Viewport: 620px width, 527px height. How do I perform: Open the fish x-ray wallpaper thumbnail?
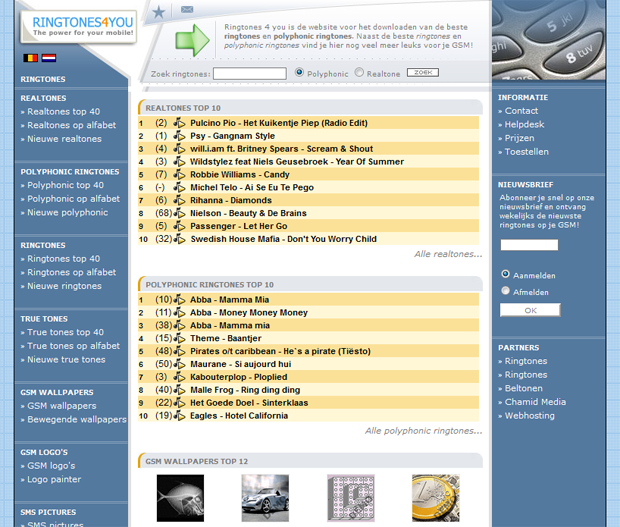point(180,498)
